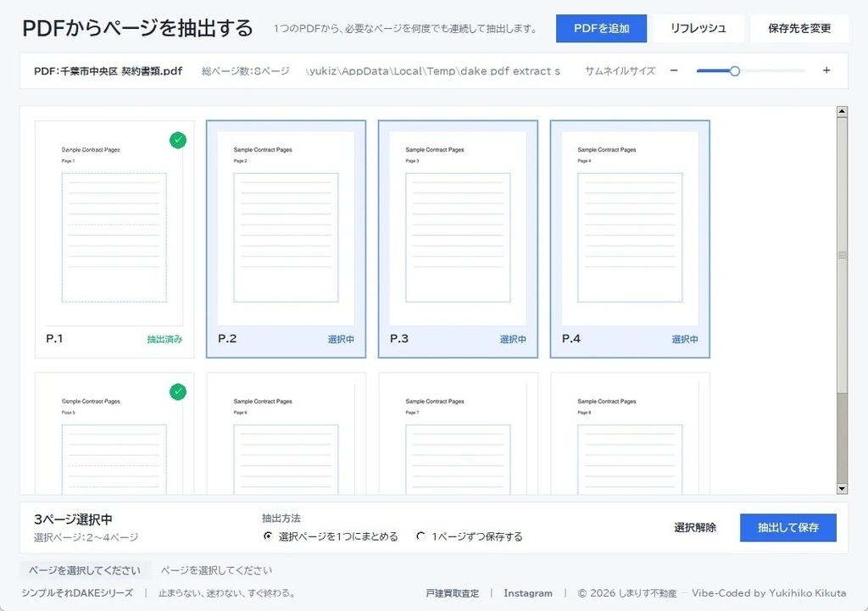Click 選択中 label on P.2
This screenshot has height=611, width=868.
tap(341, 339)
